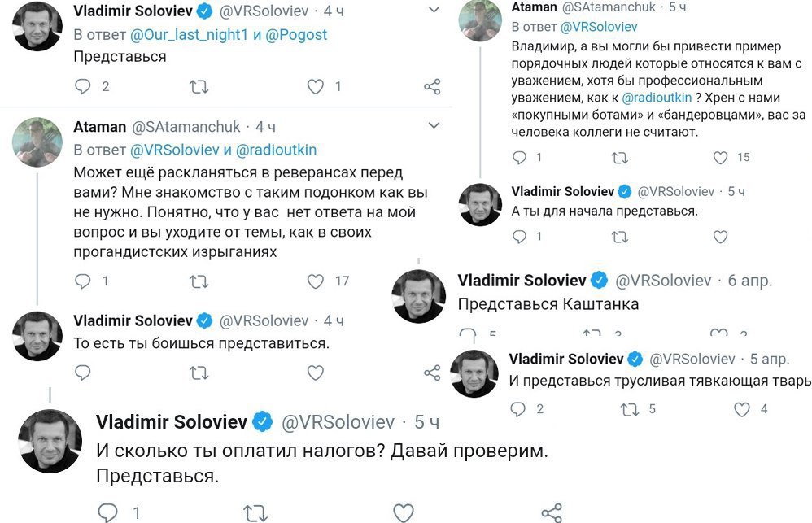The image size is (812, 523).
Task: Like the top-left "Представься" tweet
Action: tap(315, 86)
